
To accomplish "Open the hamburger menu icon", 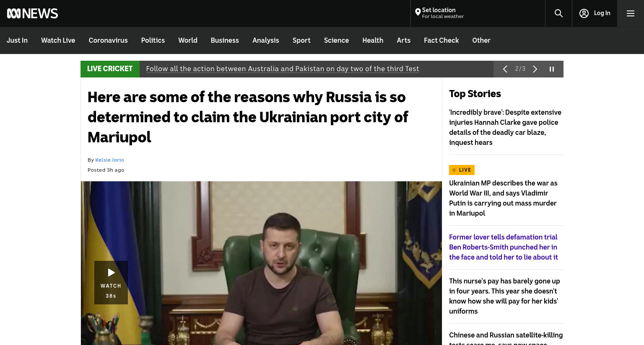I will pyautogui.click(x=631, y=13).
